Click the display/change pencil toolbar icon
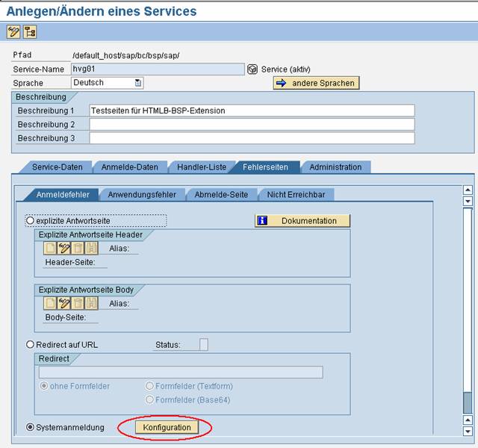478x448 pixels. pyautogui.click(x=13, y=31)
